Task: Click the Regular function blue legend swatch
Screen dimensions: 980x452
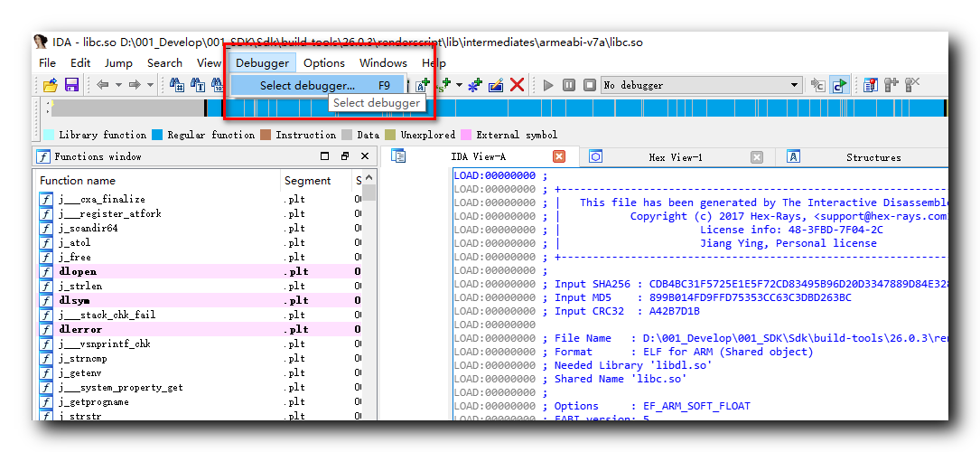Action: pyautogui.click(x=157, y=135)
